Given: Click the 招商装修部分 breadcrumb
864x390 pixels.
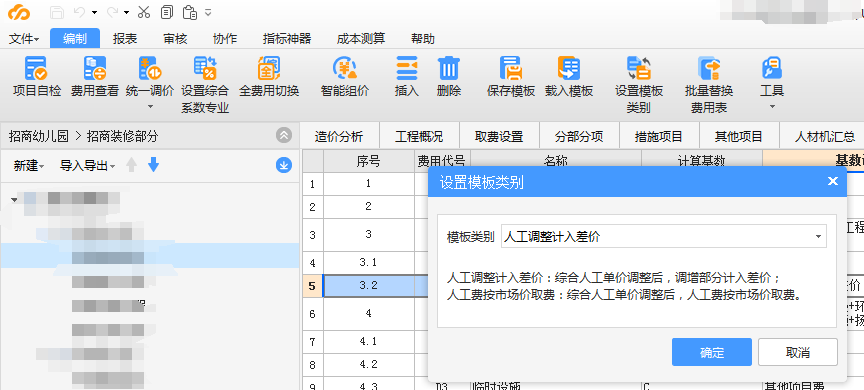Looking at the screenshot, I should point(122,136).
